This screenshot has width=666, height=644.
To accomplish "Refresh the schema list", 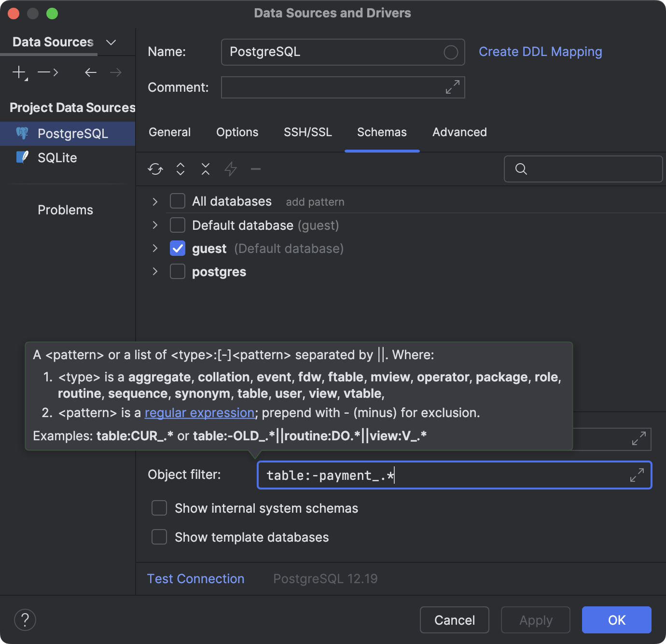I will point(155,169).
